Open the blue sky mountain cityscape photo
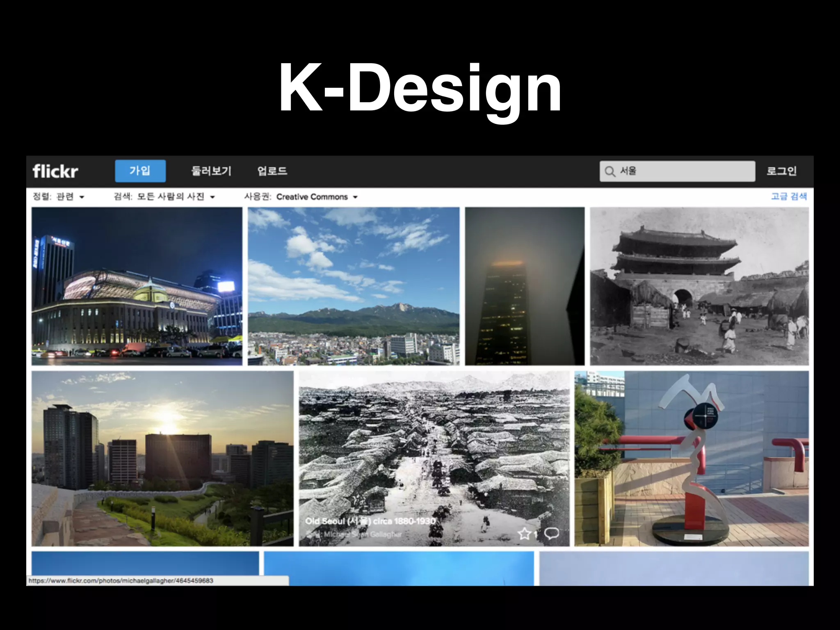This screenshot has width=840, height=630. 354,286
